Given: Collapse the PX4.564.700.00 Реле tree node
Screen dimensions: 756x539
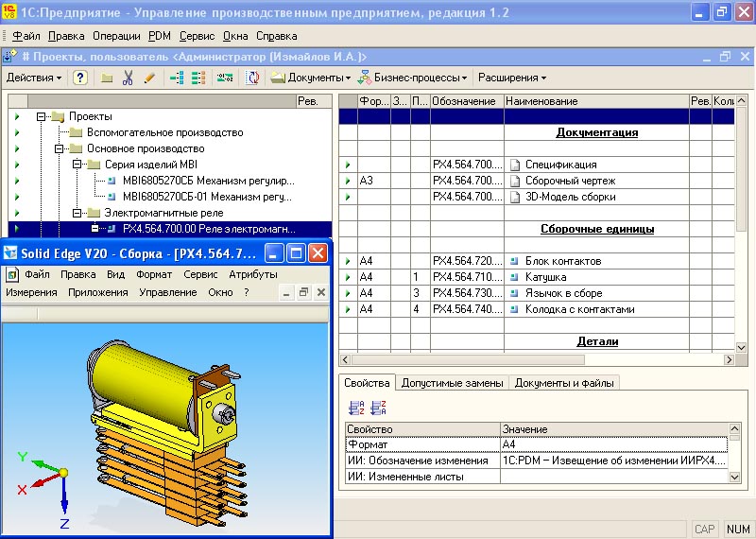Looking at the screenshot, I should (x=94, y=228).
